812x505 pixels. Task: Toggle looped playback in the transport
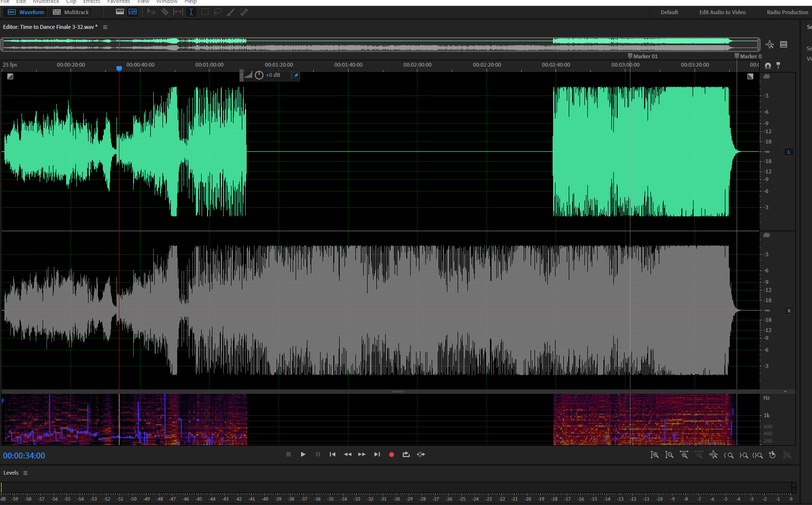(406, 454)
